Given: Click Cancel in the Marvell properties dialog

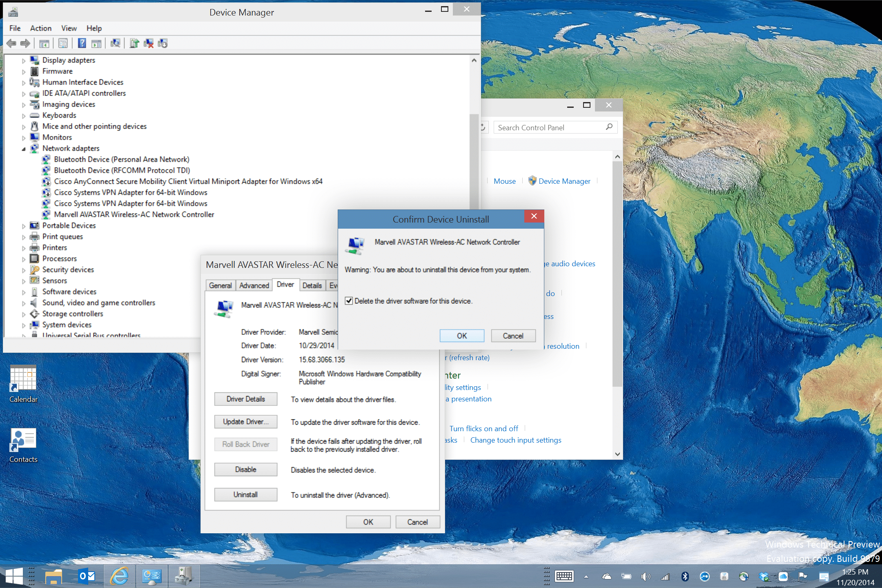Looking at the screenshot, I should (418, 522).
